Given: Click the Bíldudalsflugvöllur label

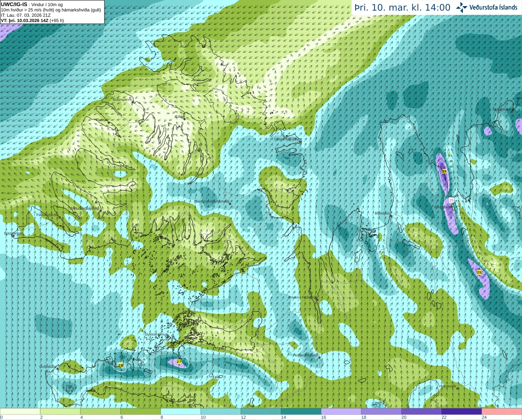Looking at the screenshot, I should click(85, 208).
